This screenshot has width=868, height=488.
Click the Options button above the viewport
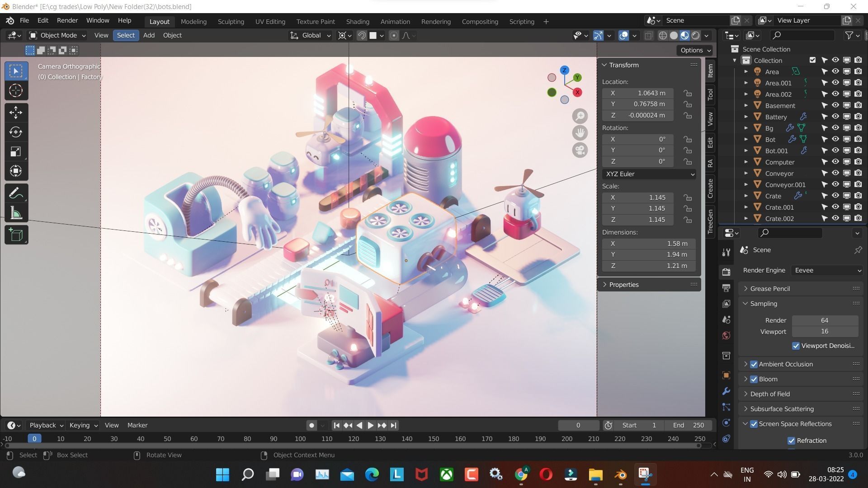pyautogui.click(x=692, y=50)
